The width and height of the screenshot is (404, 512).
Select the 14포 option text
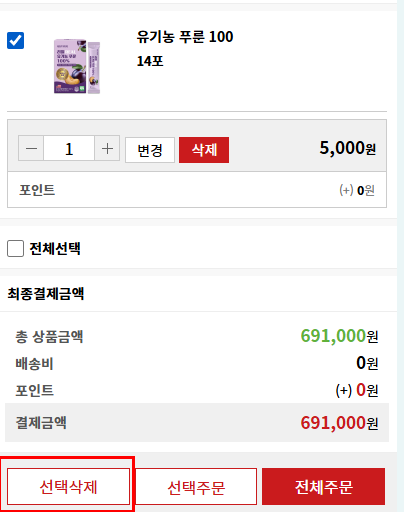[x=150, y=61]
